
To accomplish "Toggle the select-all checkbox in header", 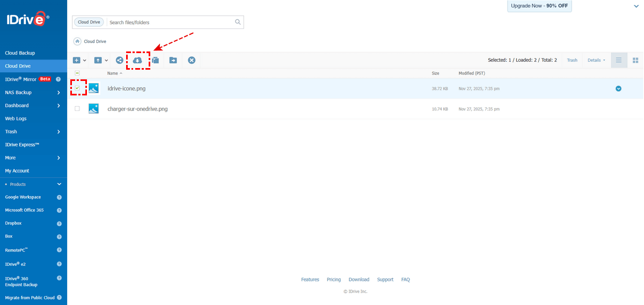I will click(77, 73).
